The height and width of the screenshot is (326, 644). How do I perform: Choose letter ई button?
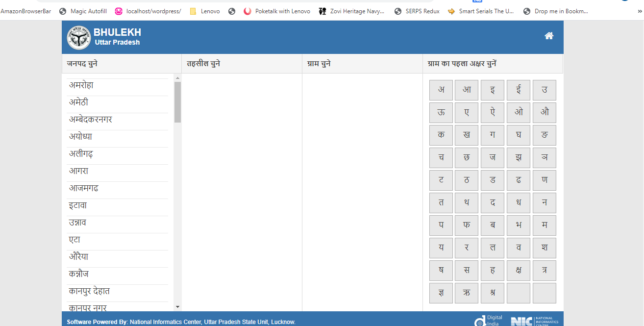tap(519, 90)
